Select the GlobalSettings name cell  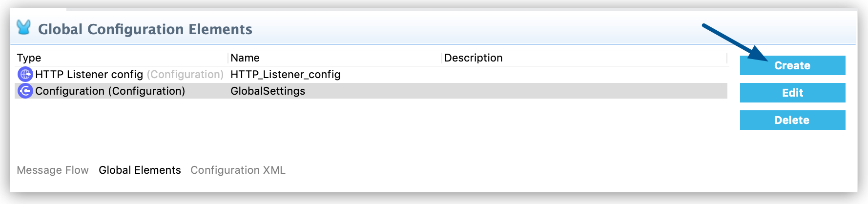268,91
